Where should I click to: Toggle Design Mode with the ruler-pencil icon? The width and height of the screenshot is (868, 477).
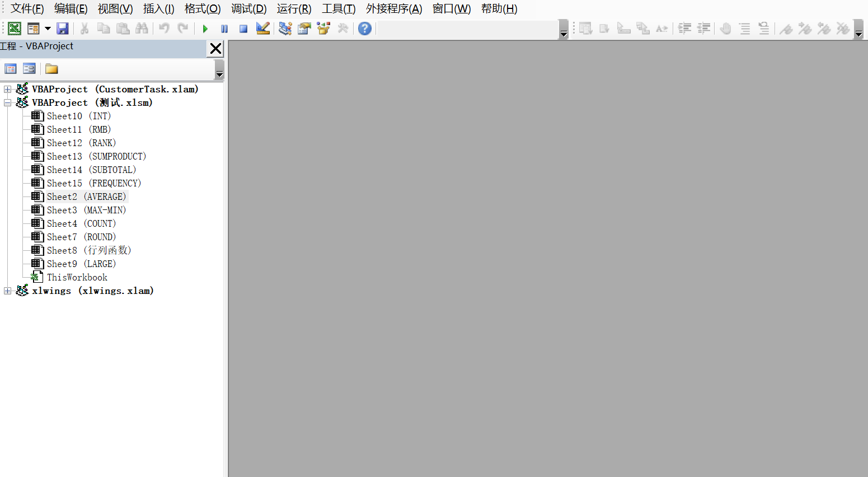(x=262, y=29)
